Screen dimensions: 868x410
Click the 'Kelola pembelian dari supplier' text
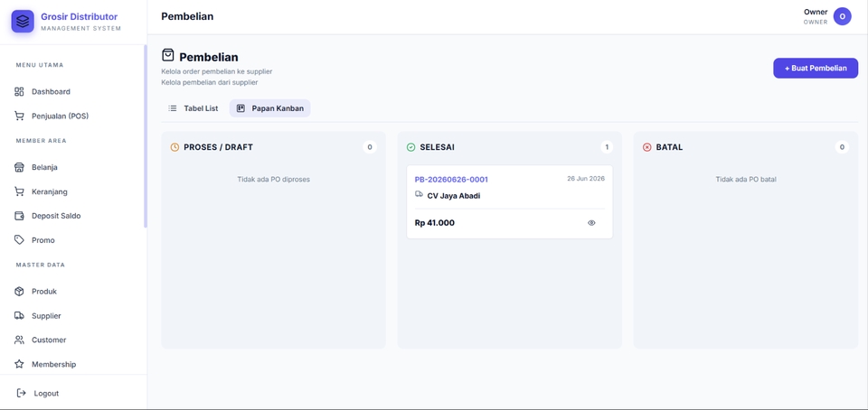click(209, 83)
